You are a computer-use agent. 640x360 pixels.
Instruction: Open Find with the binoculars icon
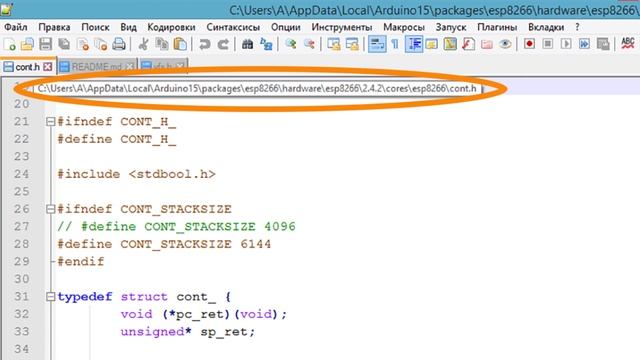[247, 44]
